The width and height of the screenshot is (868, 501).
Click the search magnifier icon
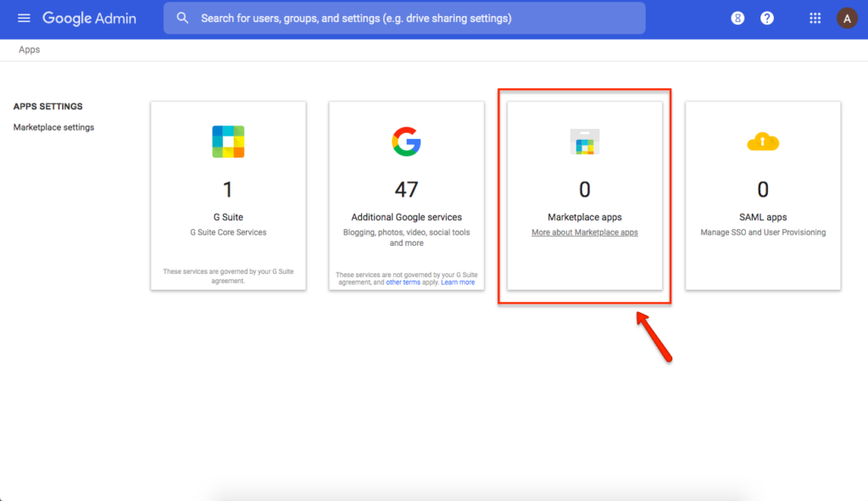[182, 19]
